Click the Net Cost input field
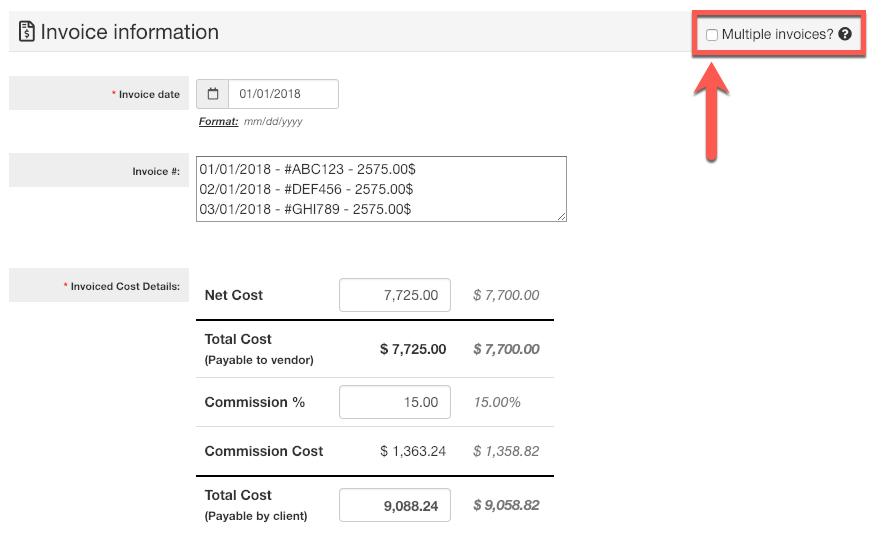 pos(395,295)
